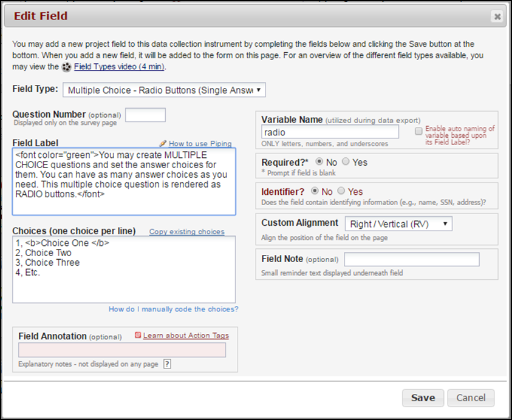Viewport: 512px width, 420px height.
Task: Cancel the field edit
Action: [x=471, y=398]
